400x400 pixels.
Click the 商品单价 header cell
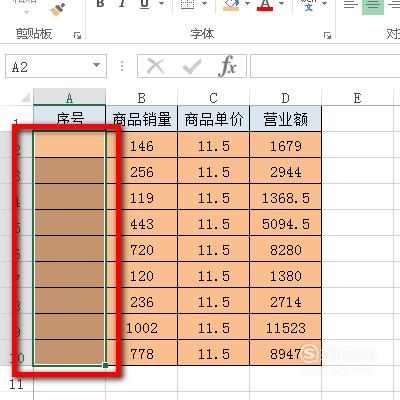coord(214,118)
